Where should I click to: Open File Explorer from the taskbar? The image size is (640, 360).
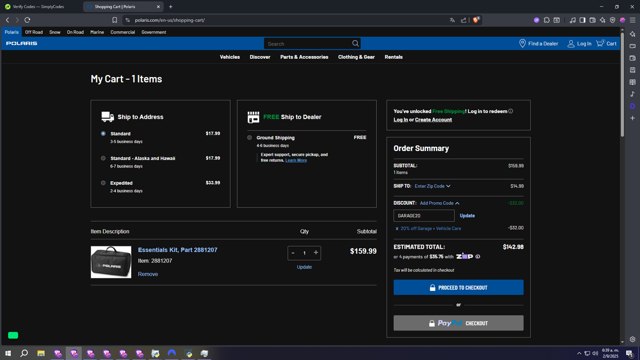click(41, 353)
